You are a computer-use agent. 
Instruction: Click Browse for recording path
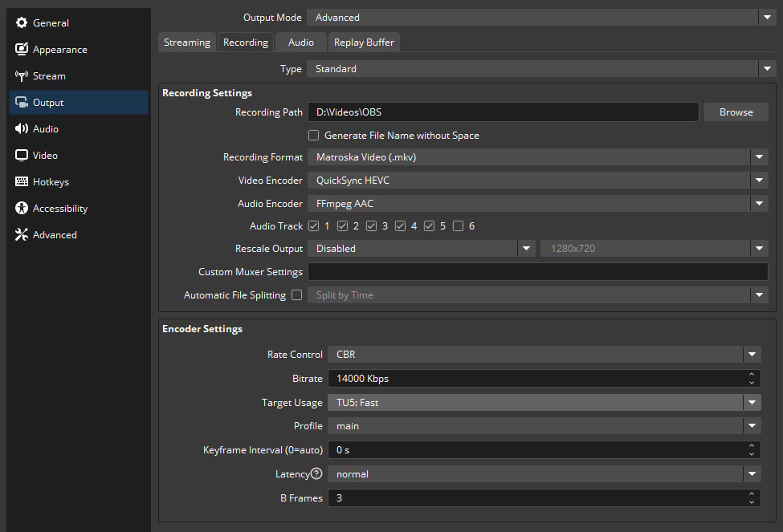pyautogui.click(x=736, y=112)
